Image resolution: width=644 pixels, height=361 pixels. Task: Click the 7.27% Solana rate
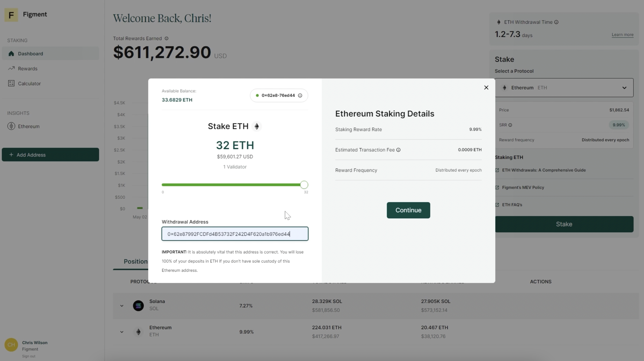(x=246, y=306)
